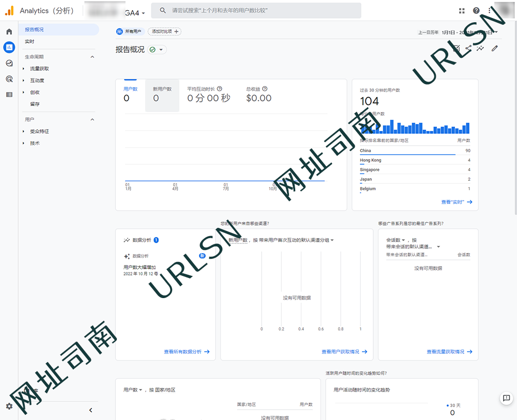Open the Insights sparkline icon near pencil
This screenshot has width=517, height=420.
481,49
